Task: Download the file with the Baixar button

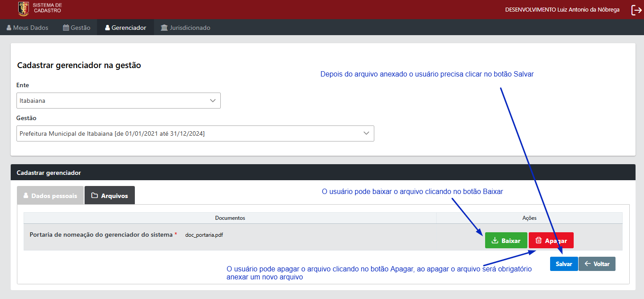Action: tap(506, 240)
